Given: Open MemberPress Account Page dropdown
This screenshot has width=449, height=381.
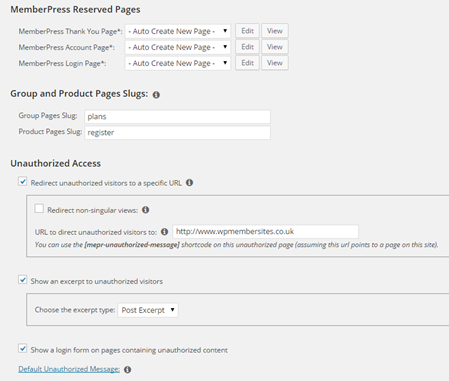Looking at the screenshot, I should coord(178,47).
